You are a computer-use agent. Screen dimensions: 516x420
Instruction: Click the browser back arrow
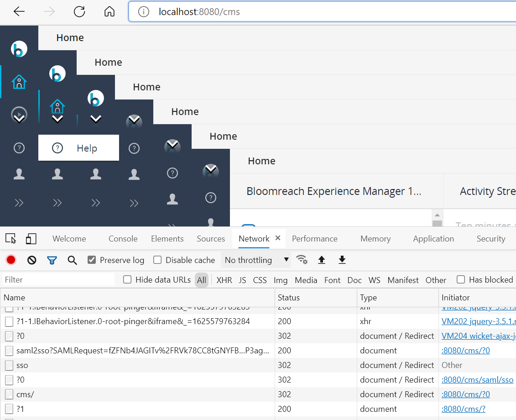(19, 12)
